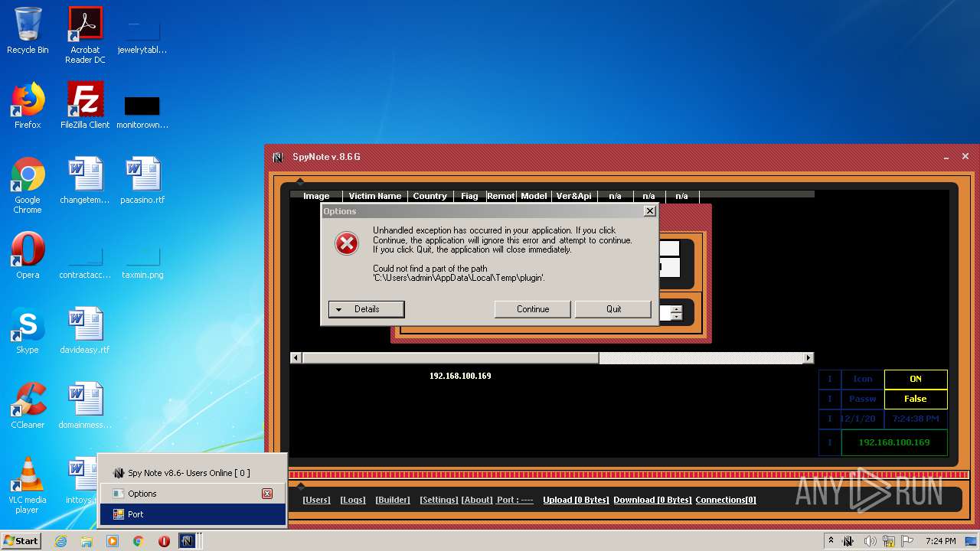The image size is (980, 551).
Task: Click the Model column header
Action: point(534,196)
